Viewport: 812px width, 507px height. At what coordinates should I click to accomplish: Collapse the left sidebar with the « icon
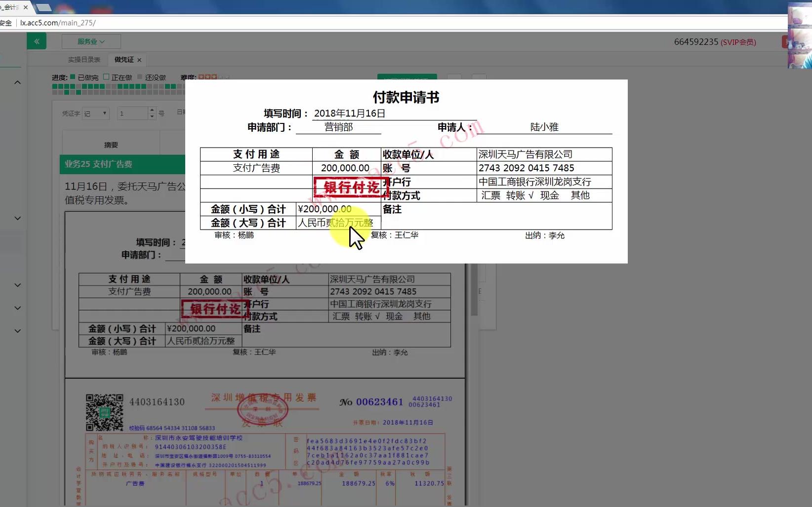[x=37, y=41]
